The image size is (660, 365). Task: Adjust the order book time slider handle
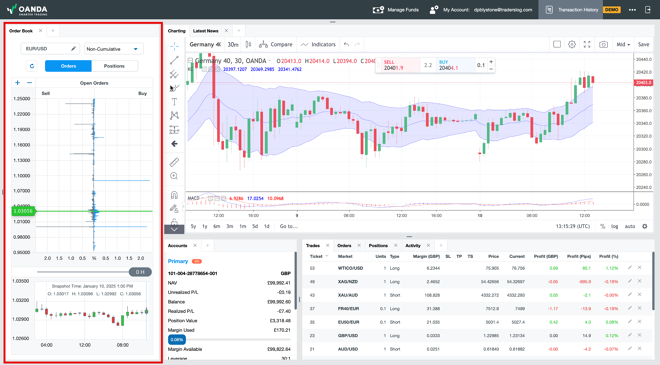click(140, 272)
